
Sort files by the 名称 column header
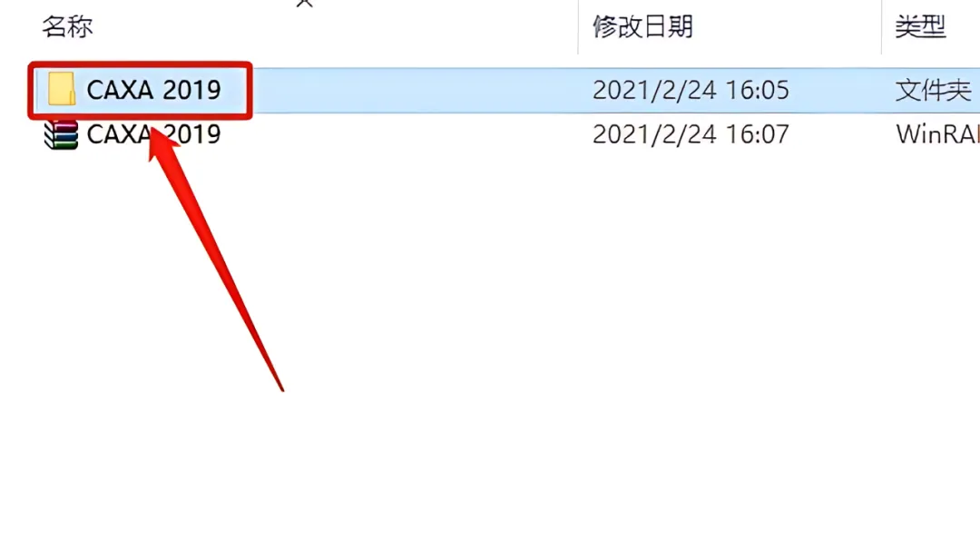67,27
